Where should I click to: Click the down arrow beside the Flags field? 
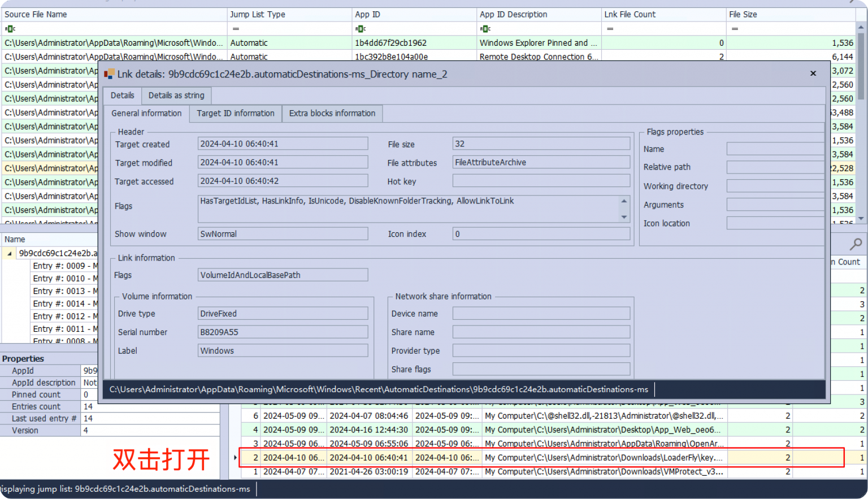(623, 218)
